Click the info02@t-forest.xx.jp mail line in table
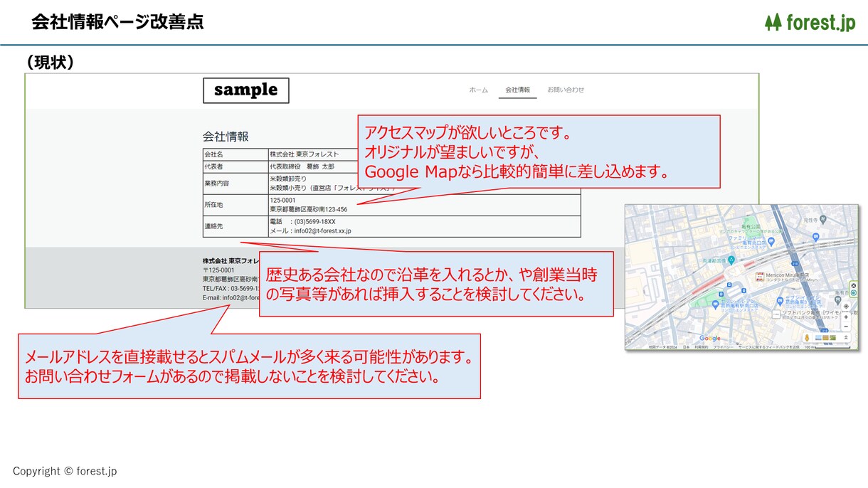This screenshot has height=488, width=868. (x=310, y=230)
